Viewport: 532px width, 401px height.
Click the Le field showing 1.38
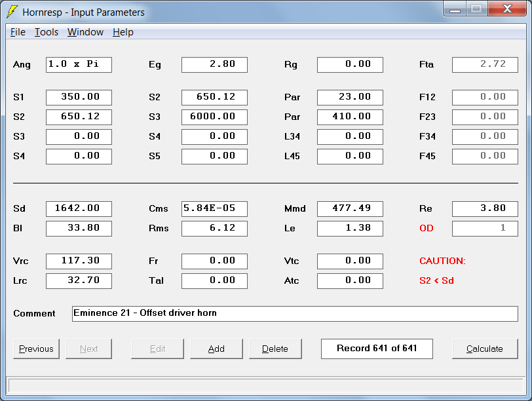tap(350, 228)
